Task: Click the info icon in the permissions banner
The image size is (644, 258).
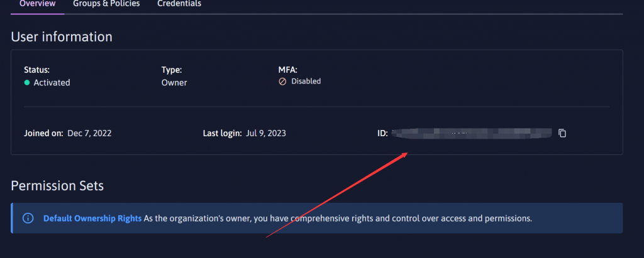Action: tap(28, 218)
